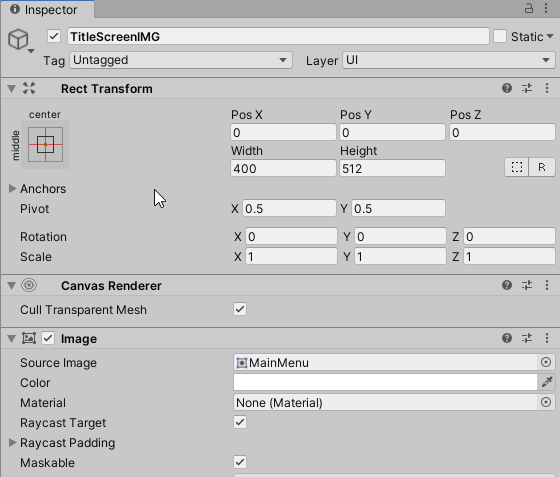Click the Pos Z field
560x477 pixels.
(x=502, y=132)
